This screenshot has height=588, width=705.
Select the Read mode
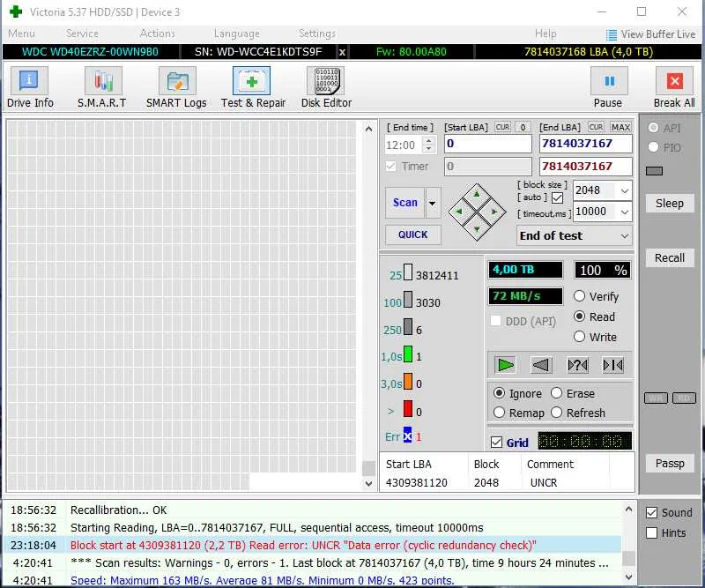click(x=579, y=316)
